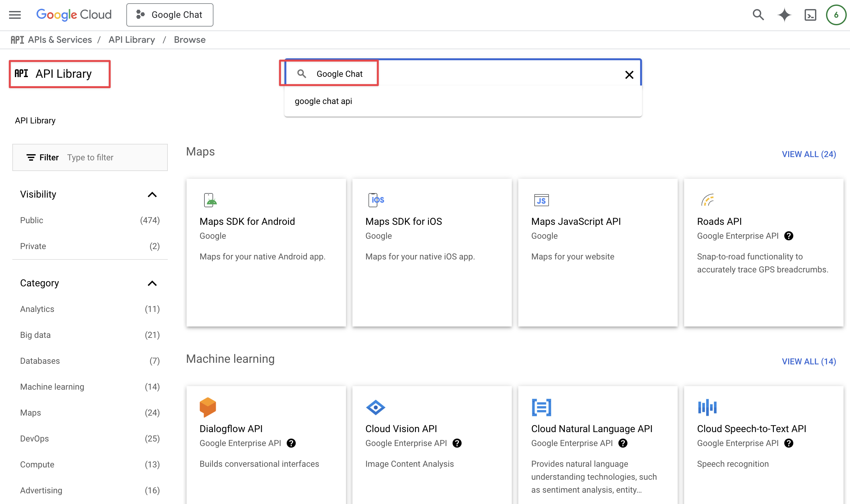Click Cloud Vision enterprise help icon

pos(457,443)
